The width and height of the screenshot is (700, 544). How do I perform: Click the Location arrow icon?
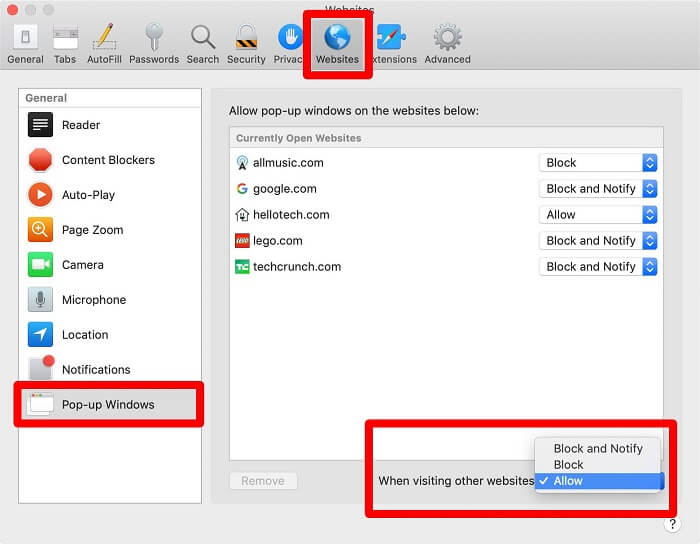point(40,334)
